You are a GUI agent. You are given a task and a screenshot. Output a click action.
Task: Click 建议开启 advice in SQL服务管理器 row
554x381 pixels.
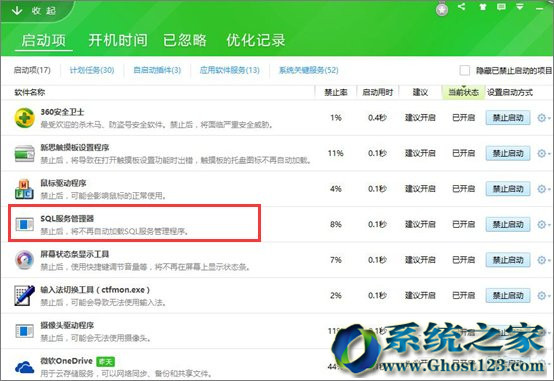tap(420, 224)
